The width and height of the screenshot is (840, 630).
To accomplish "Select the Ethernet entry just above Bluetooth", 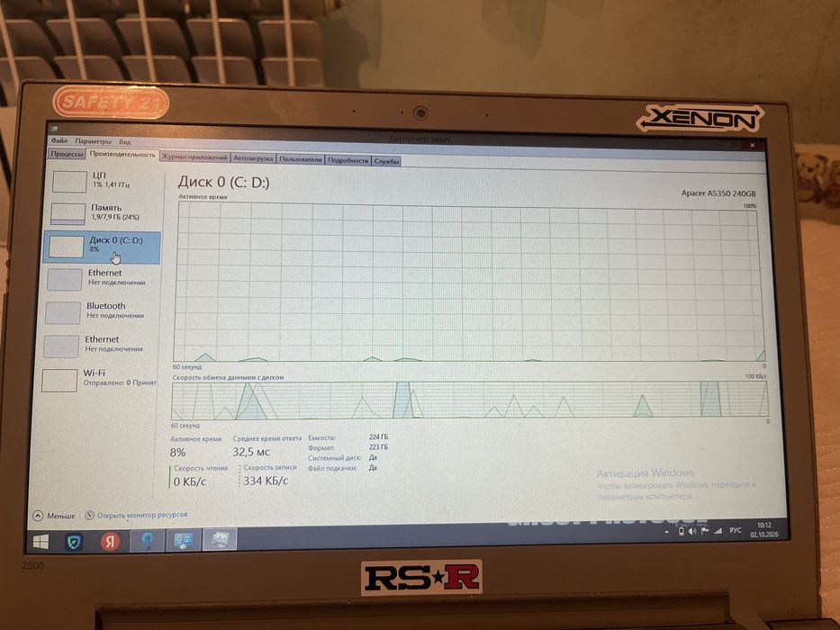I will pos(101,279).
